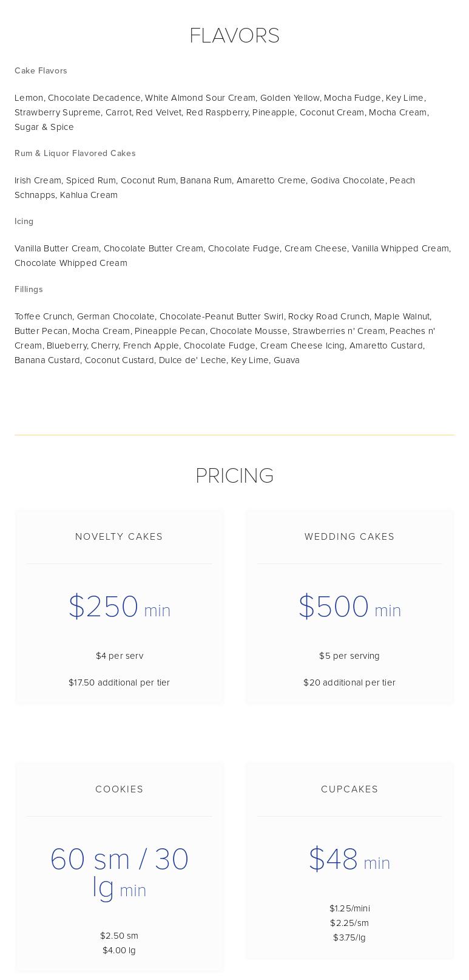Select the Cake Flavors subheading
Screen dimensions: 469x980
click(x=41, y=70)
